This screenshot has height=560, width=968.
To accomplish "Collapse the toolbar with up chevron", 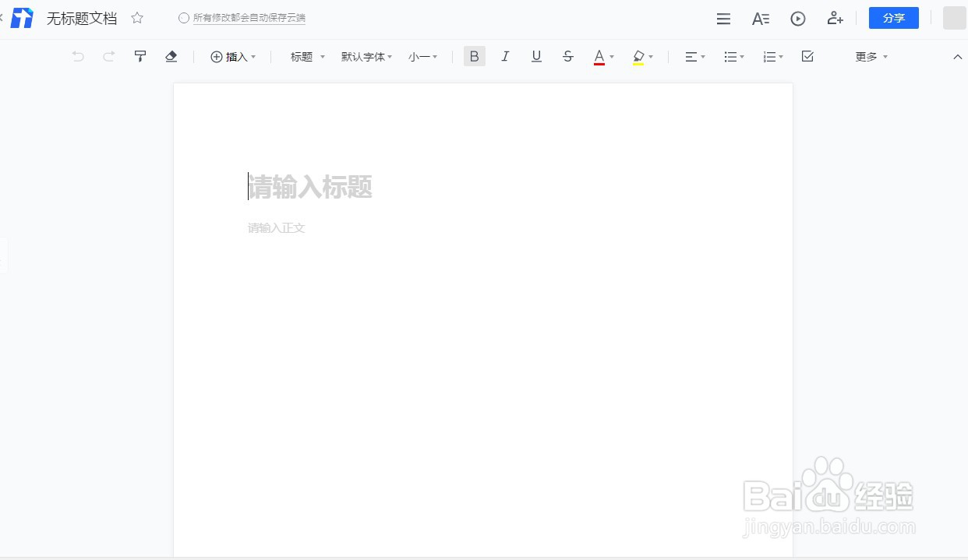I will [x=958, y=57].
